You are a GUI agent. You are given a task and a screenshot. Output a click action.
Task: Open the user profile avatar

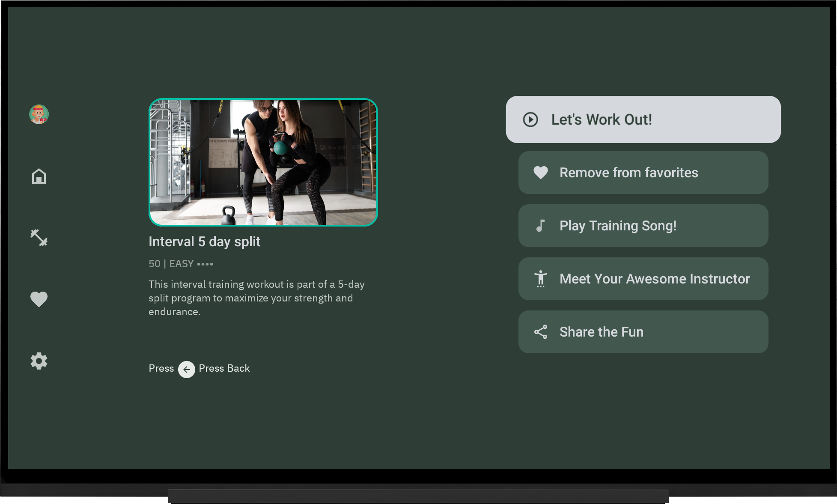[39, 114]
